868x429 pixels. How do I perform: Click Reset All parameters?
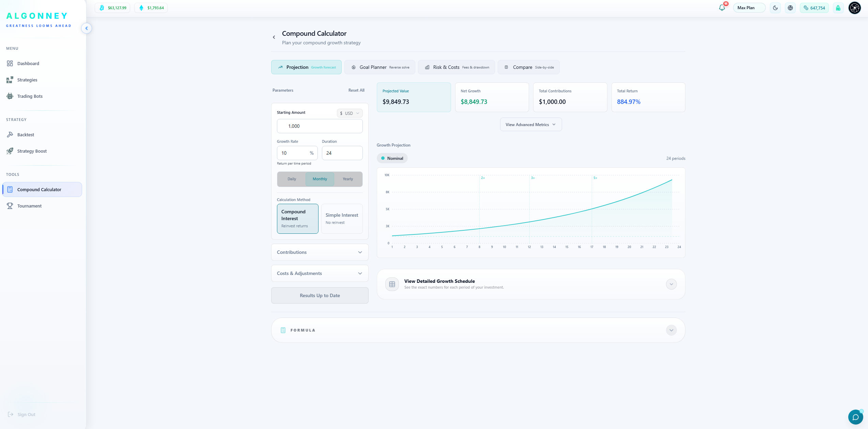click(356, 90)
